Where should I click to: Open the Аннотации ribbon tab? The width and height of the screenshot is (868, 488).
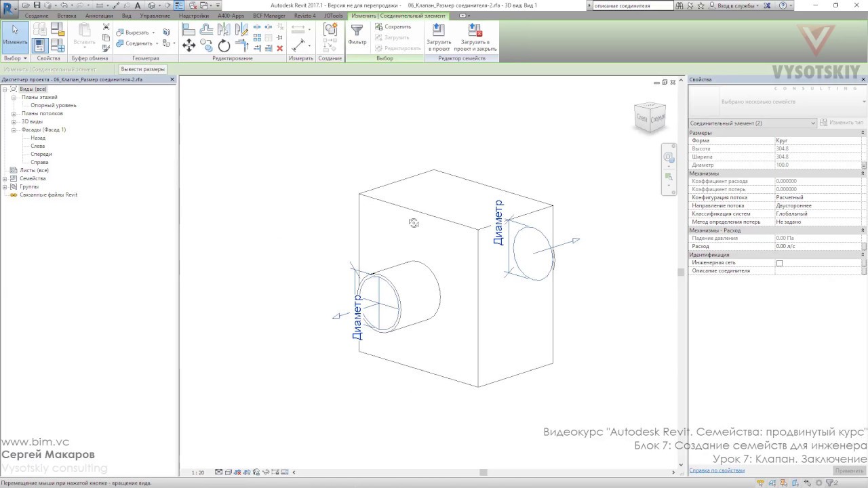[x=99, y=16]
